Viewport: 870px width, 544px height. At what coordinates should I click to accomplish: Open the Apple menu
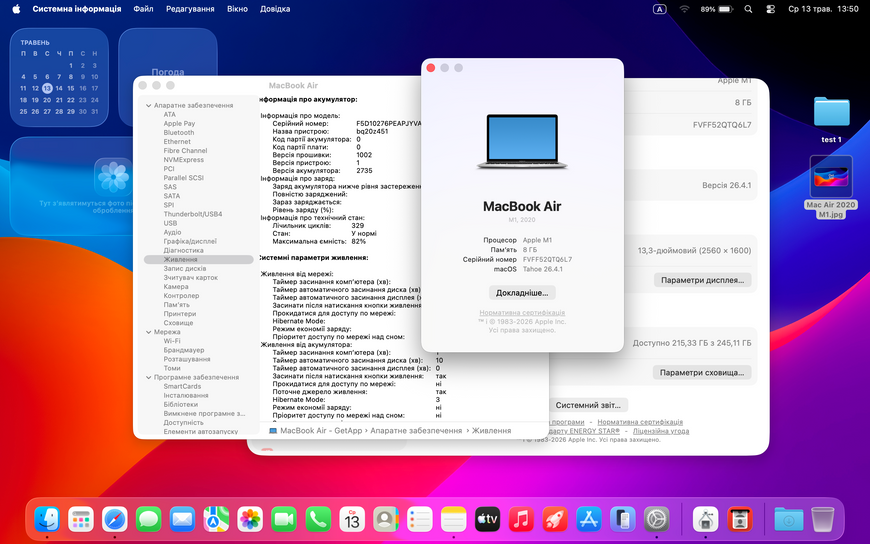(16, 9)
